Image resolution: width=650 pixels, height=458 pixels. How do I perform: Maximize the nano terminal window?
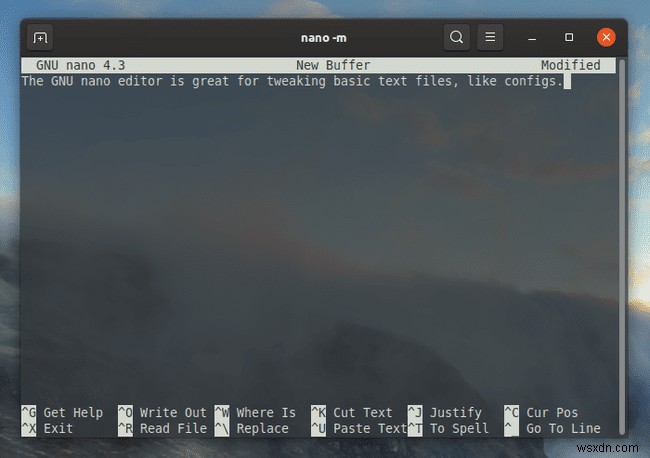[x=569, y=37]
